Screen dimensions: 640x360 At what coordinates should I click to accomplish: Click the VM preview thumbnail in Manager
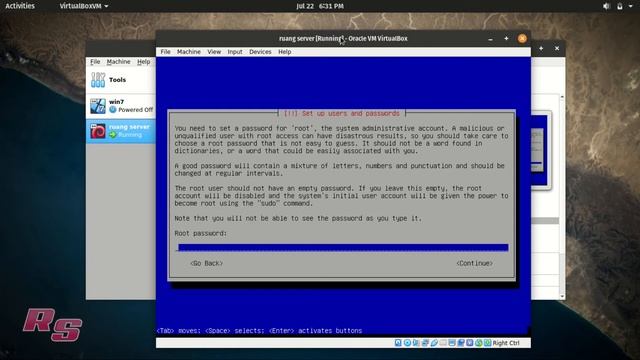(539, 150)
